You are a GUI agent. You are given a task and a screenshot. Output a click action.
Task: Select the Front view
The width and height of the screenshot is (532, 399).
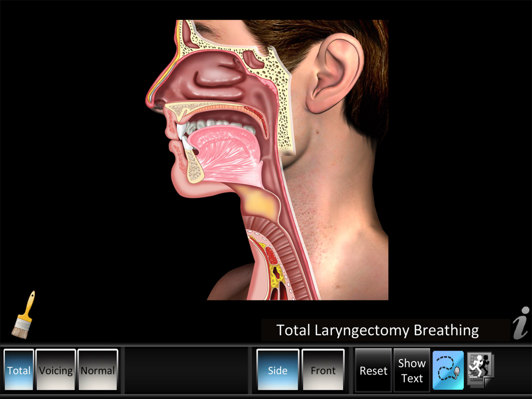(x=323, y=370)
